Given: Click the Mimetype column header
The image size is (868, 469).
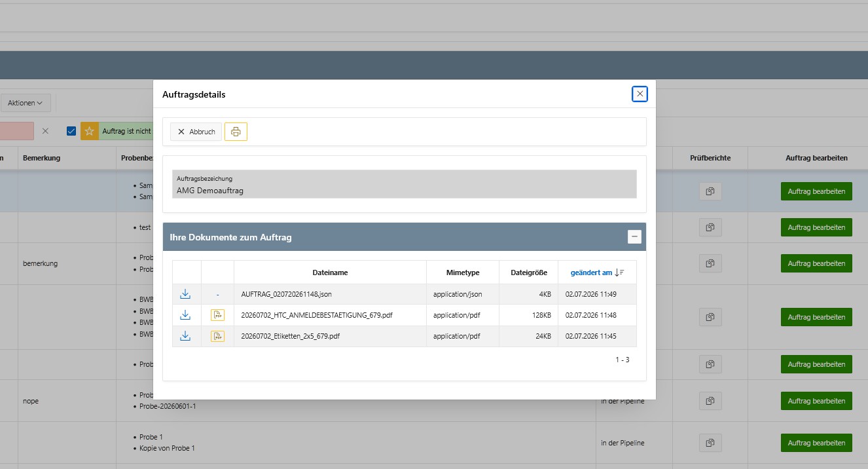Looking at the screenshot, I should tap(463, 272).
